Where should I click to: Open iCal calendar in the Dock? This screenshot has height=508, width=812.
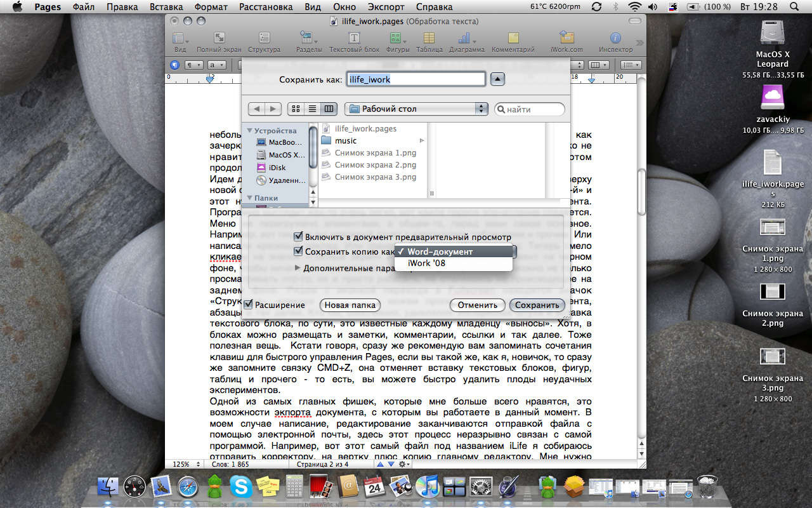(x=375, y=487)
